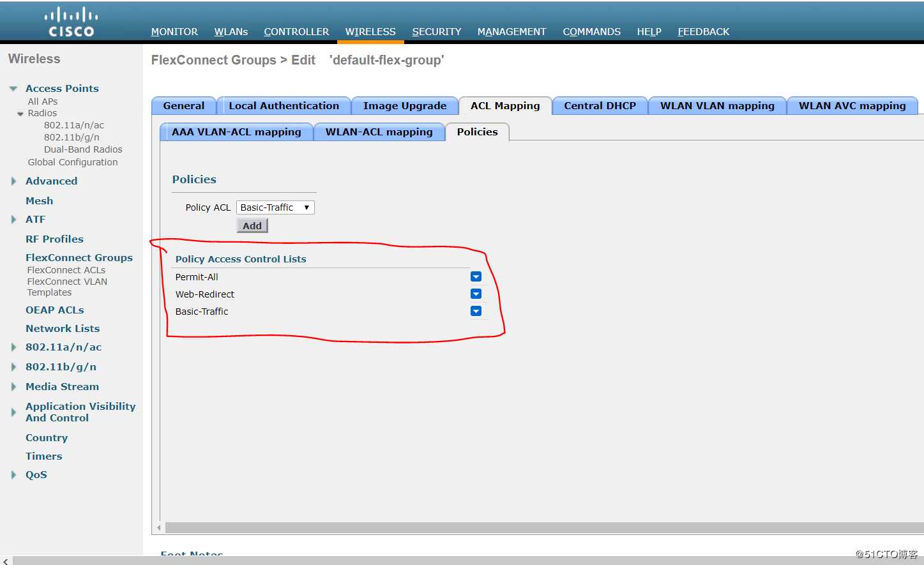The width and height of the screenshot is (924, 565).
Task: Open FlexConnect Groups link
Action: (79, 258)
